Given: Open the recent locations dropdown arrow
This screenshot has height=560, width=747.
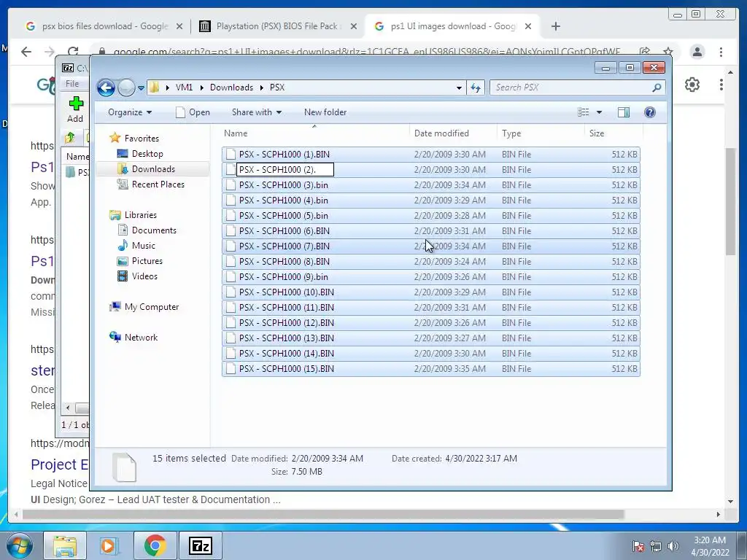Looking at the screenshot, I should pyautogui.click(x=141, y=88).
